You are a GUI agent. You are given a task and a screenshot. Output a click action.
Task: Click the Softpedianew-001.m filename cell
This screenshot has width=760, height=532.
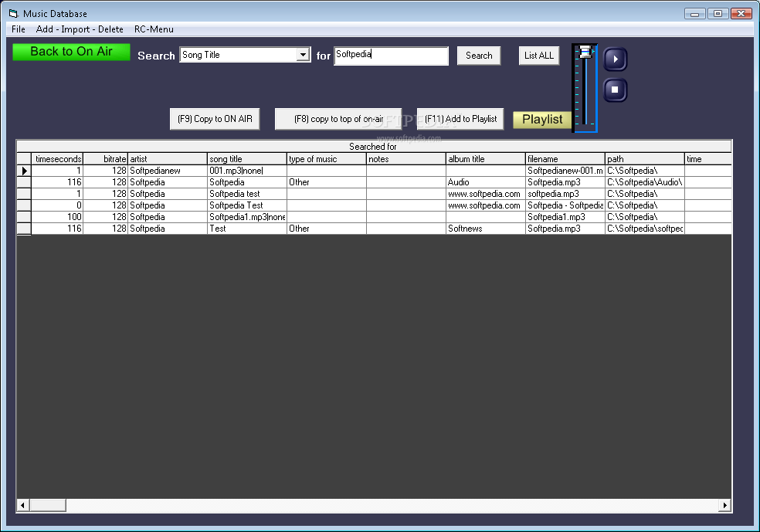pos(565,171)
